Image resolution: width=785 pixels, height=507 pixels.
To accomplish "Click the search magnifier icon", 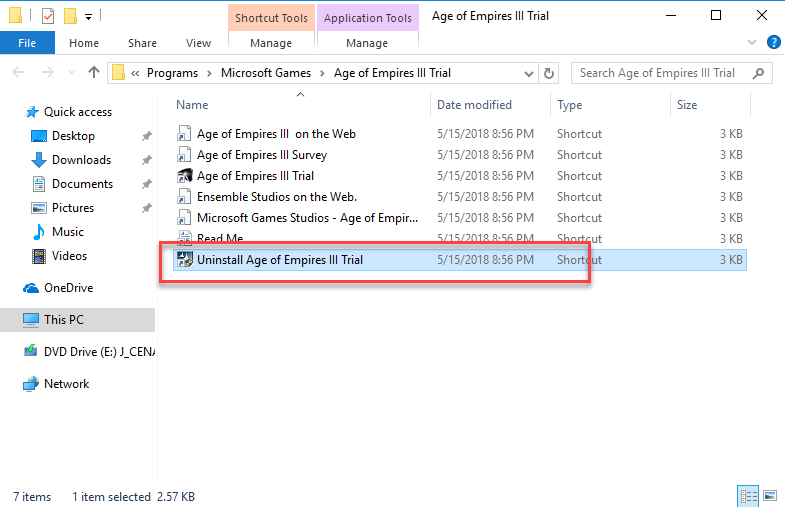I will [x=758, y=73].
